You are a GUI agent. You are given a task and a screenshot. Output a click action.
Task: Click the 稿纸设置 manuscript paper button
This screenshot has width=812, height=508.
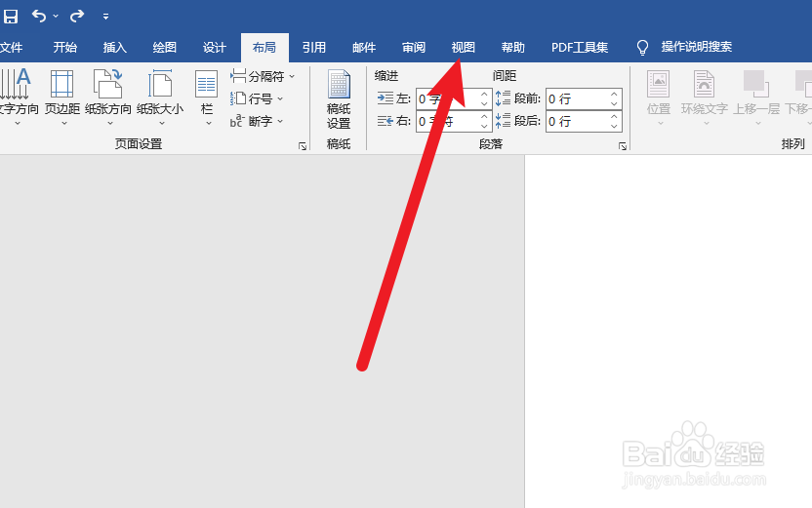point(339,99)
